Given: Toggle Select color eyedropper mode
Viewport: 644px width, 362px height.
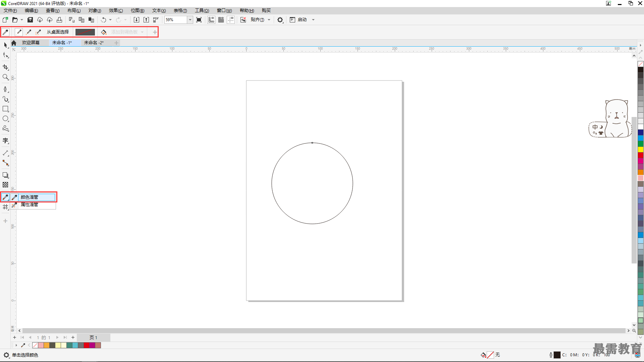Looking at the screenshot, I should pyautogui.click(x=5, y=32).
